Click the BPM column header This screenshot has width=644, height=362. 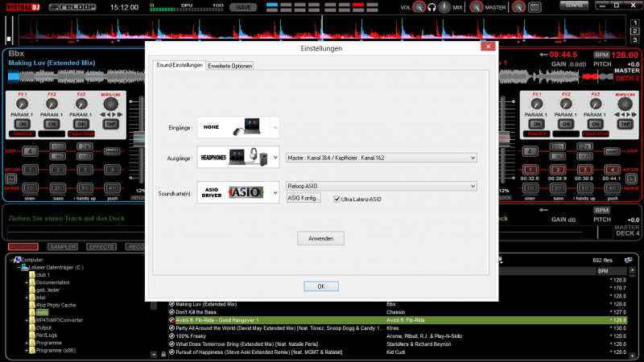click(x=612, y=271)
